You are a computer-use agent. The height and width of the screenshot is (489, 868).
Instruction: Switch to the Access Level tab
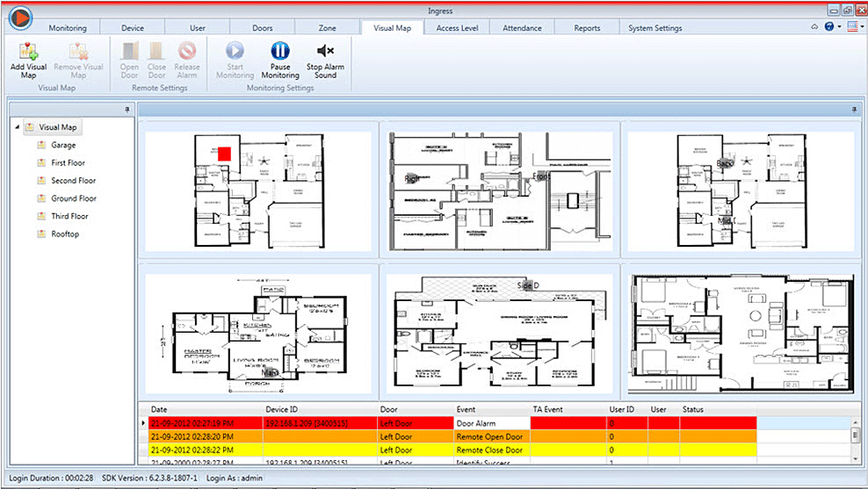point(457,28)
